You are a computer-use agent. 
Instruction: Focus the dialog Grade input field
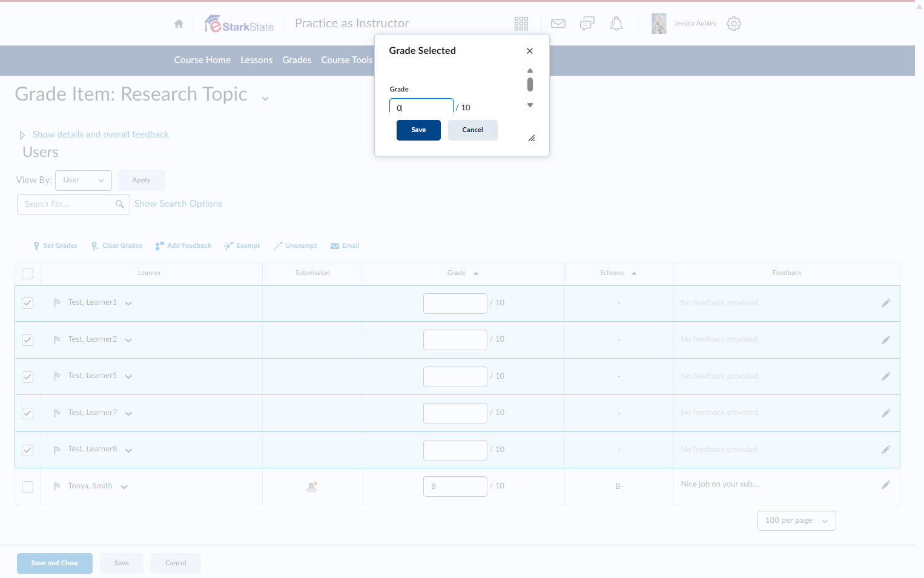(421, 106)
